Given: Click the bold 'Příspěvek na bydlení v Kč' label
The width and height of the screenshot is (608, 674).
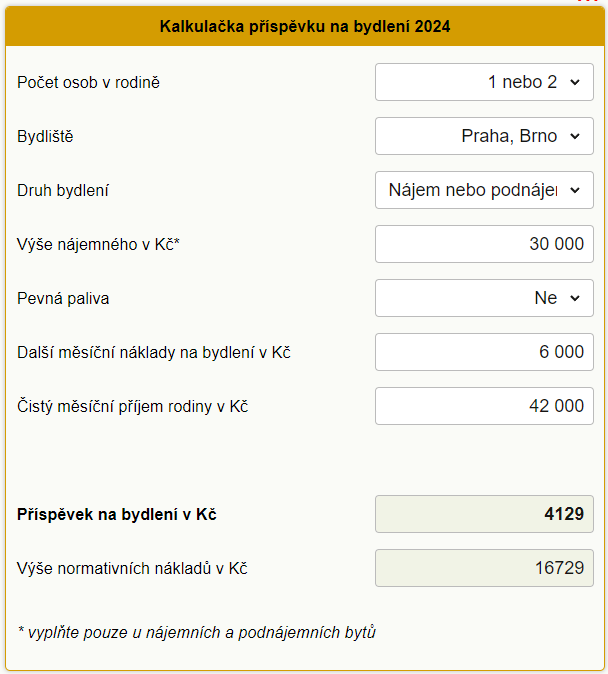Looking at the screenshot, I should pos(116,515).
